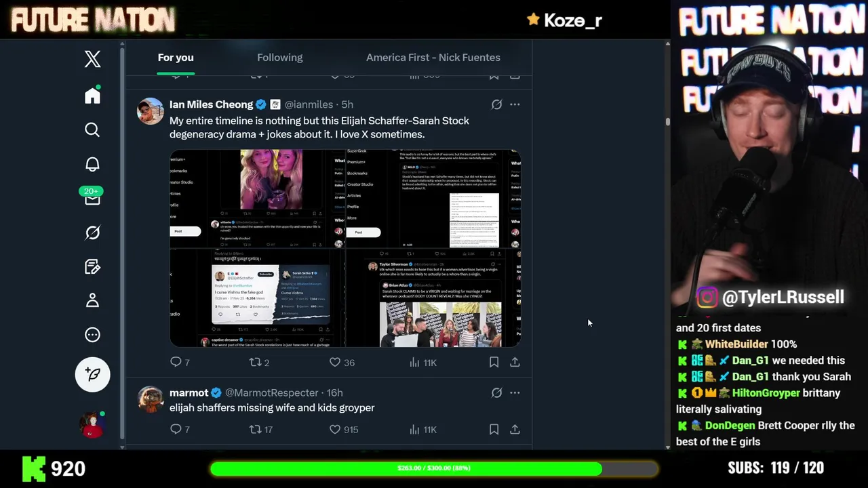Click text 'elijah shaffers missing wife and kids groyper'
This screenshot has width=868, height=488.
coord(272,407)
